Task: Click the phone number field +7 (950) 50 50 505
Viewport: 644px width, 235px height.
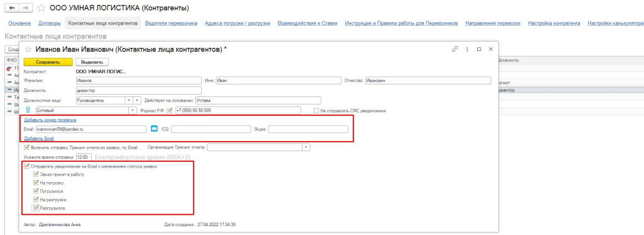Action: (x=238, y=110)
